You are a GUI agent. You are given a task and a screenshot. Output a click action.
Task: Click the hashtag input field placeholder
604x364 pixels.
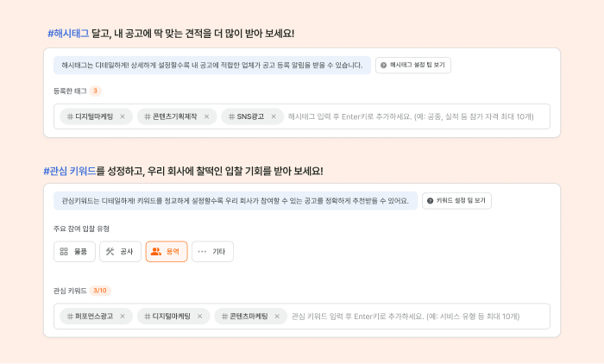[411, 116]
